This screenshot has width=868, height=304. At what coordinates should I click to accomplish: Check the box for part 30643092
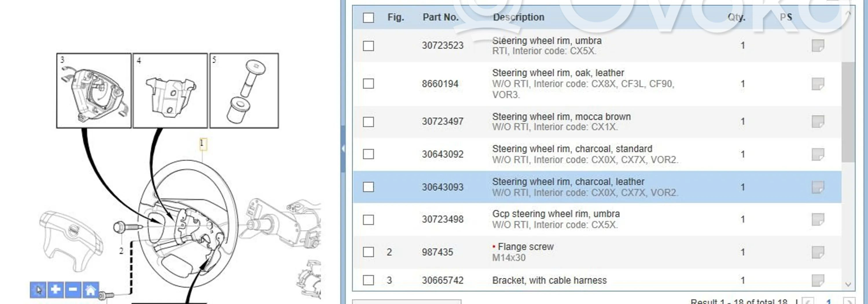pyautogui.click(x=368, y=154)
